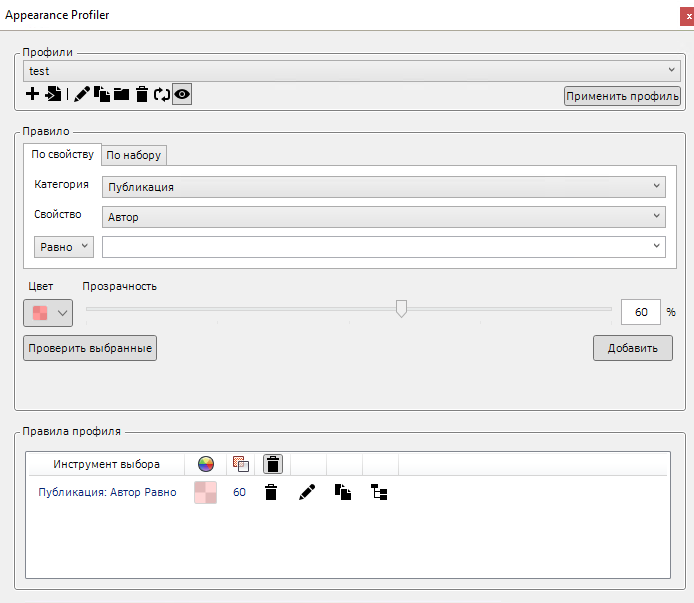Click the import profile icon
The image size is (694, 603).
tap(54, 95)
